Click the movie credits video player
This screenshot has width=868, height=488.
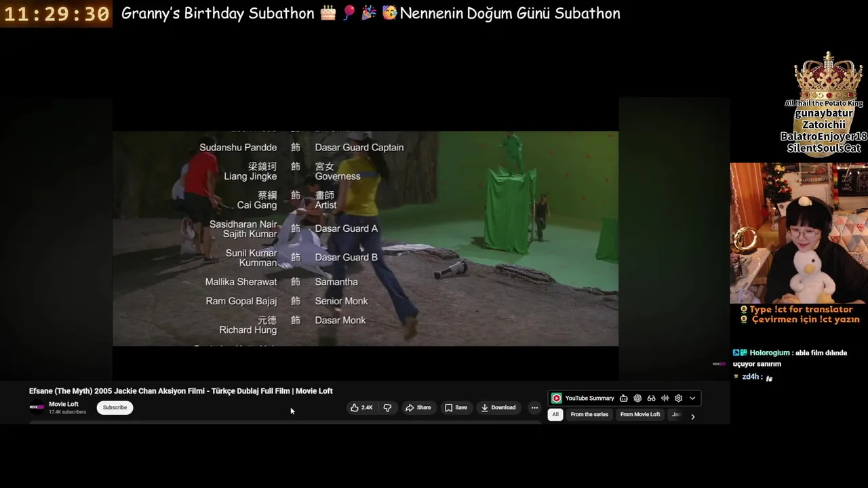pyautogui.click(x=366, y=239)
